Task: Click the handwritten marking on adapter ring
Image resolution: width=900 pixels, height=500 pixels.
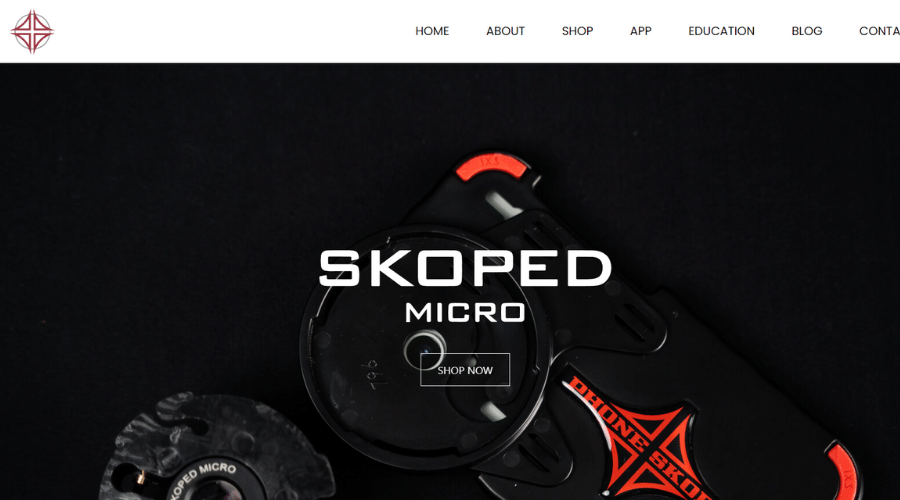Action: click(369, 373)
